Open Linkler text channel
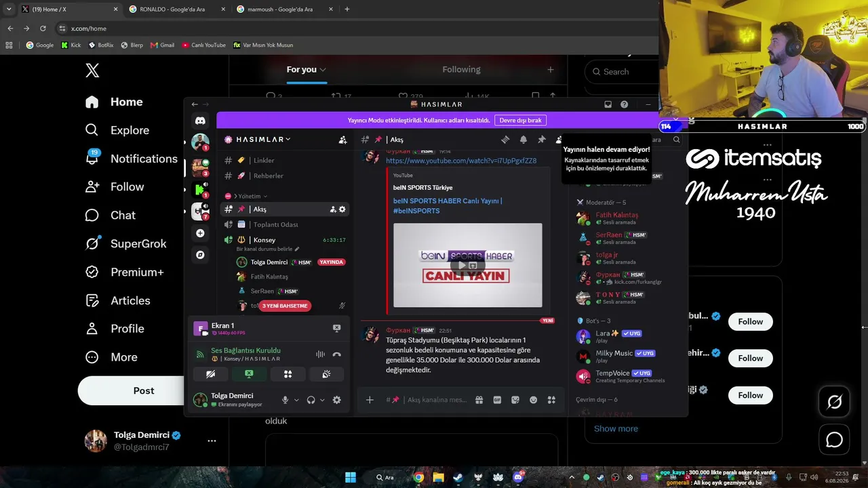 coord(285,161)
